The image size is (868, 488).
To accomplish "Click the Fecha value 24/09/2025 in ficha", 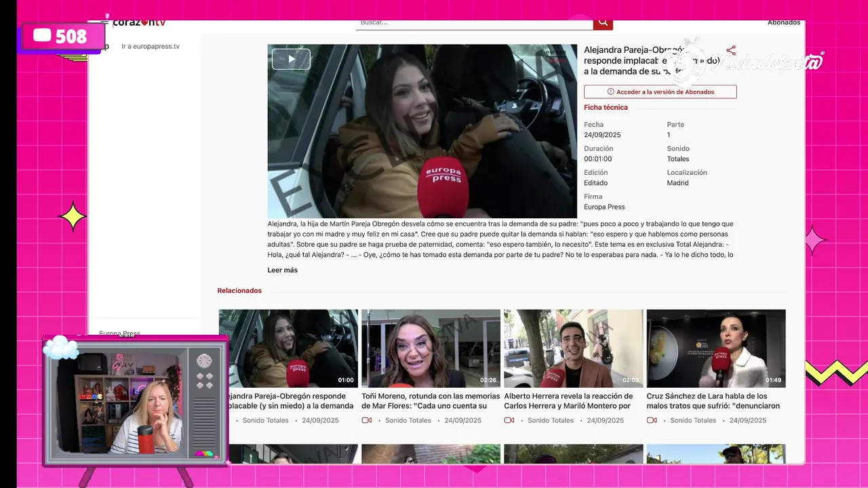I will click(x=602, y=135).
